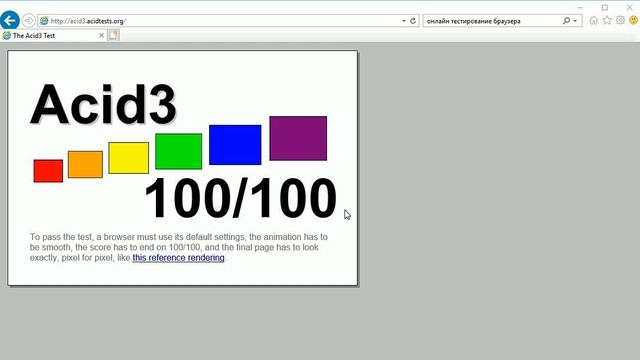Click the Acid3 heading text
640x360 pixels.
(x=103, y=105)
